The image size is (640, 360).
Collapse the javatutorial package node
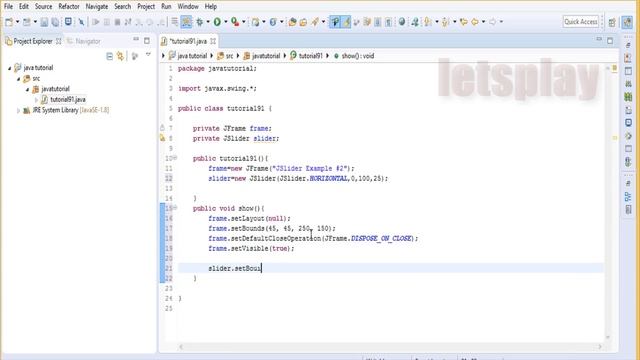coord(27,89)
